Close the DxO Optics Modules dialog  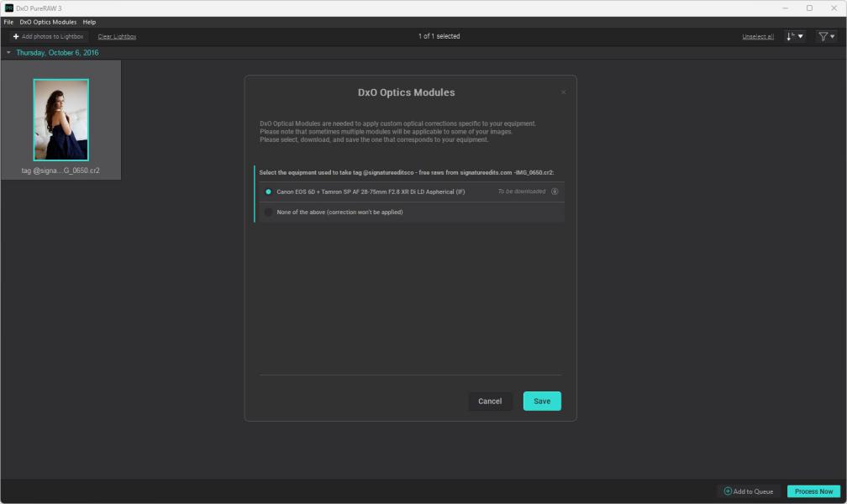pos(563,92)
